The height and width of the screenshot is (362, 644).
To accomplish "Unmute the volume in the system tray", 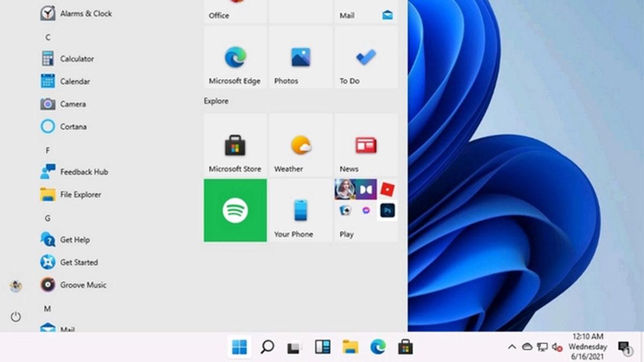I will pyautogui.click(x=556, y=348).
